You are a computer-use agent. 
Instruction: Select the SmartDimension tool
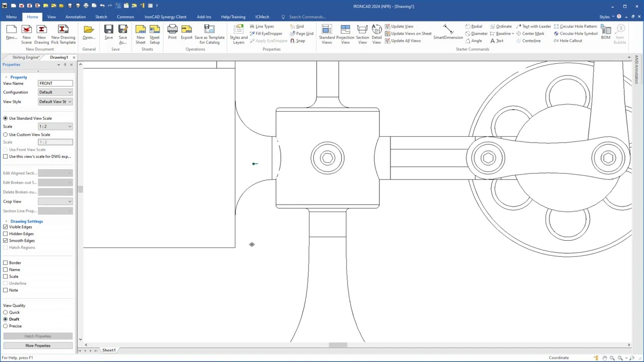point(448,33)
